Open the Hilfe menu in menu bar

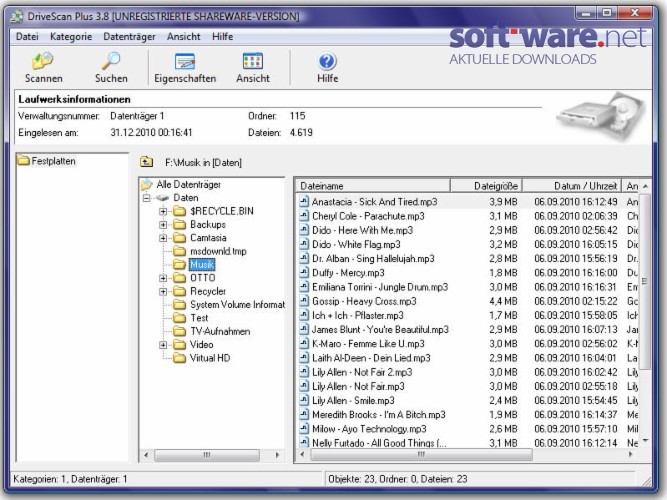(222, 37)
